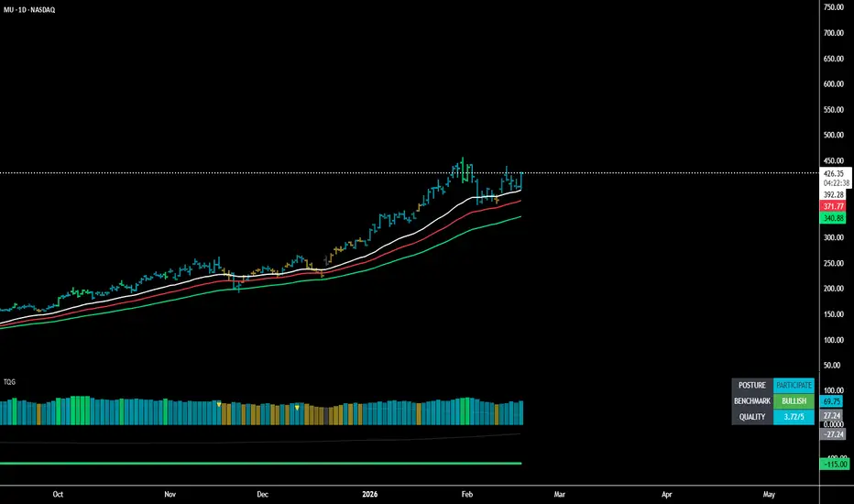Image resolution: width=854 pixels, height=504 pixels.
Task: Click the grey 27.24 indicator value tag
Action: pyautogui.click(x=831, y=415)
